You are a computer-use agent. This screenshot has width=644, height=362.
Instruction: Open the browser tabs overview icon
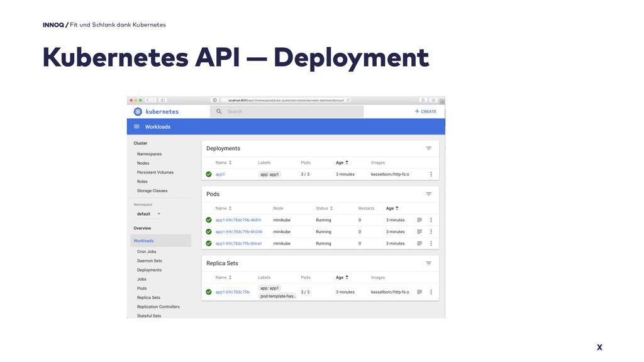click(433, 100)
